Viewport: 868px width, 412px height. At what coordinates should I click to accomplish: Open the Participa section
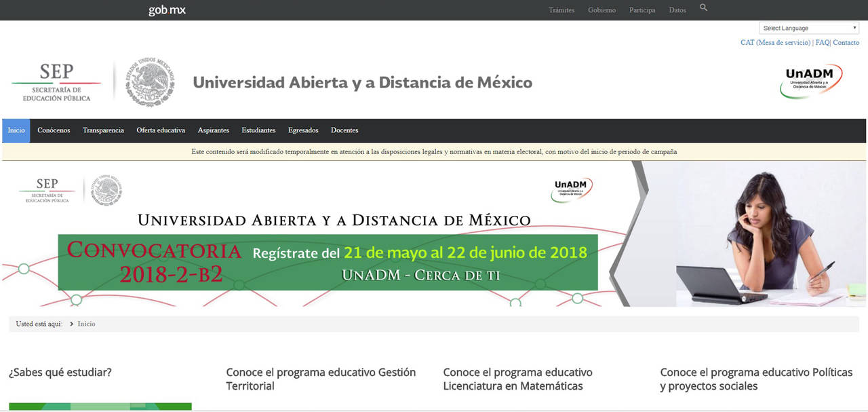click(642, 10)
